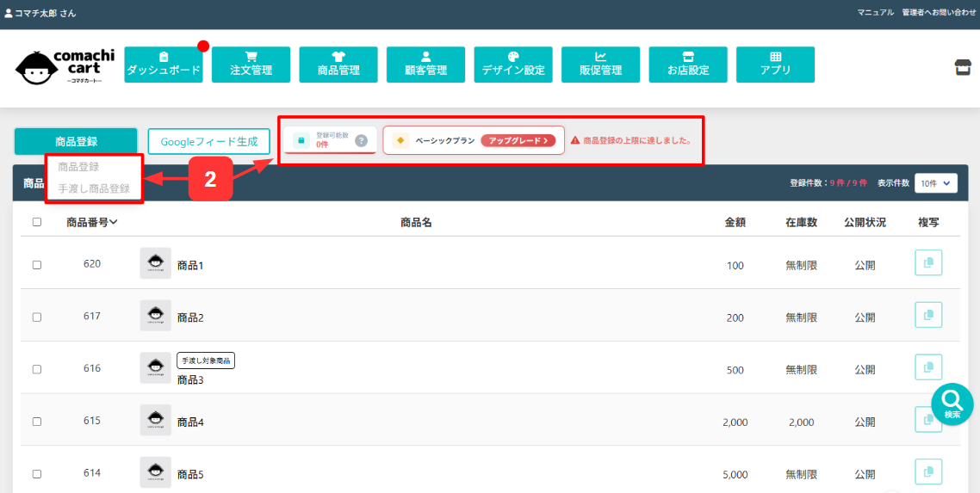Tick the checkbox for product 620

click(x=37, y=265)
